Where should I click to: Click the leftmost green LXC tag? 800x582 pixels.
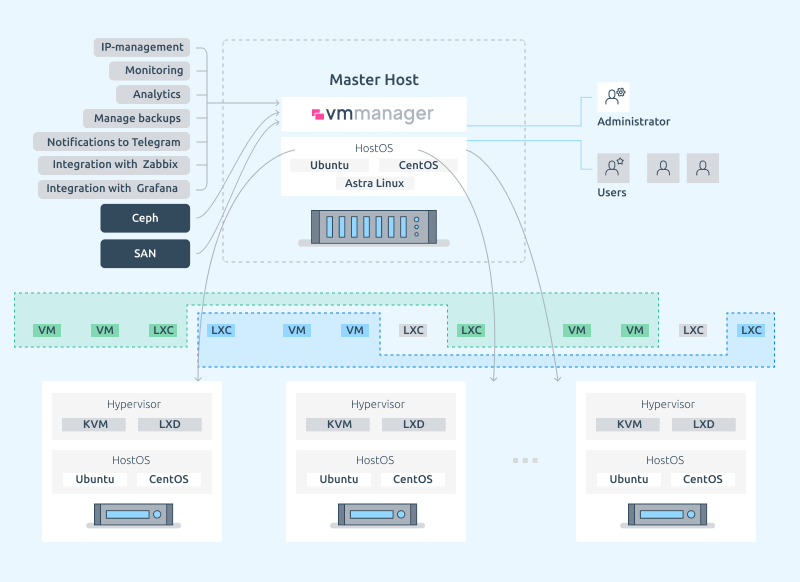tap(163, 331)
